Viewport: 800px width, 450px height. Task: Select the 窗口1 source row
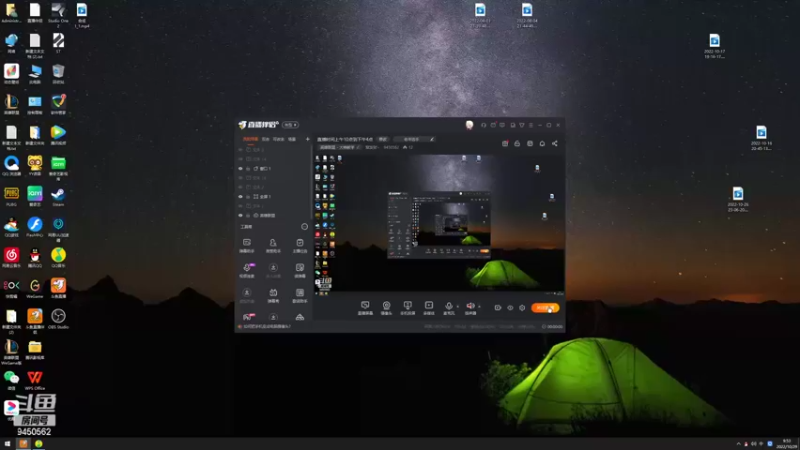coord(274,168)
